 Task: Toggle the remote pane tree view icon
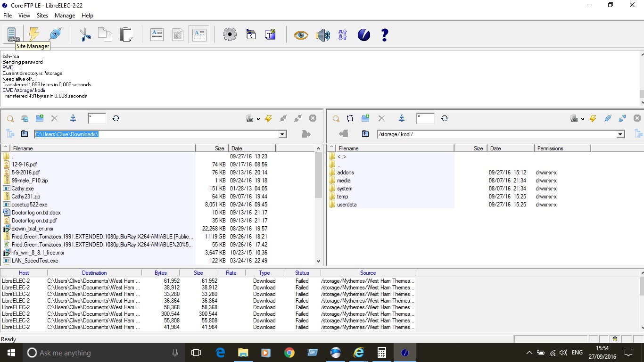pyautogui.click(x=639, y=134)
